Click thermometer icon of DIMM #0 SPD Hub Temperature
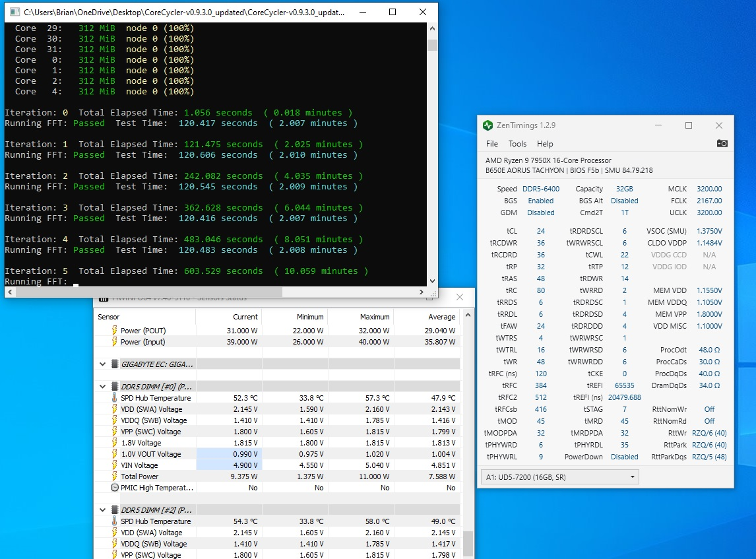Viewport: 756px width, 559px height. click(x=114, y=398)
